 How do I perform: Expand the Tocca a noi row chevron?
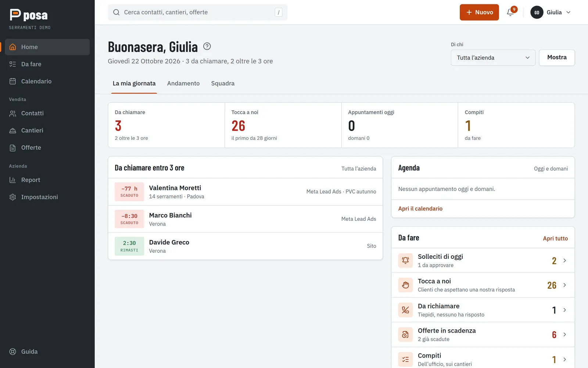pyautogui.click(x=565, y=285)
